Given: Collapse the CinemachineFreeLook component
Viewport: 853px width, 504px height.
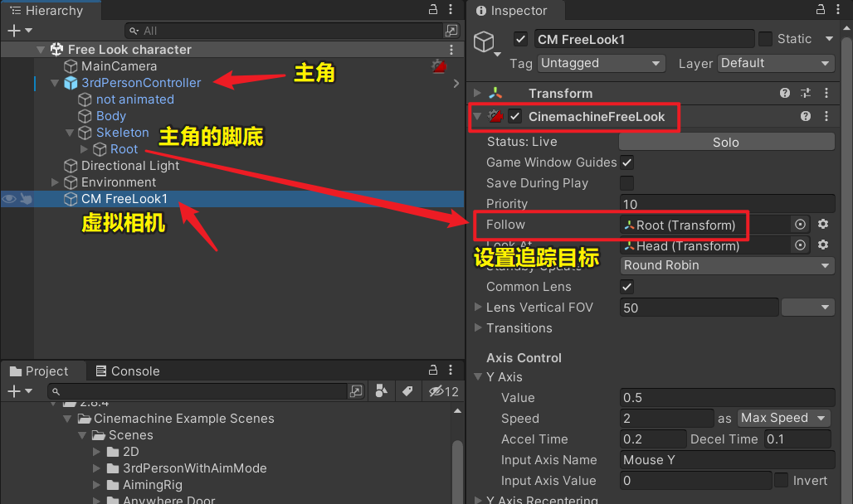Looking at the screenshot, I should [478, 116].
